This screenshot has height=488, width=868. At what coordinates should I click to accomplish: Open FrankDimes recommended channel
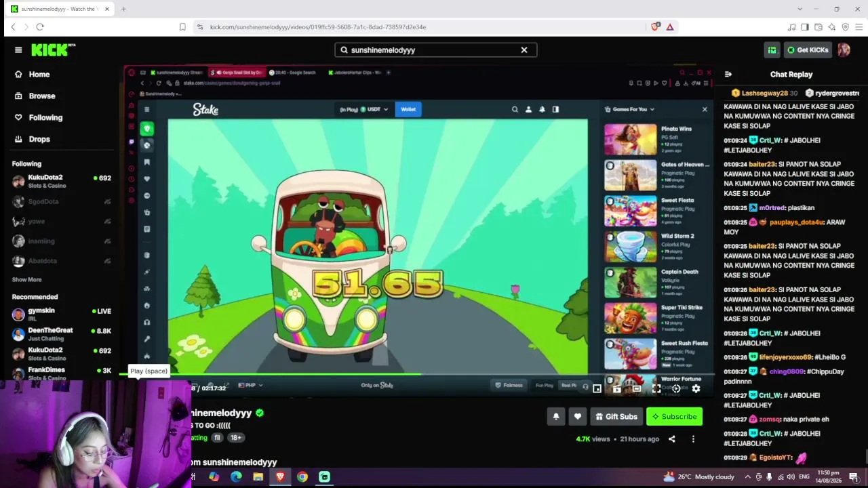(61, 373)
